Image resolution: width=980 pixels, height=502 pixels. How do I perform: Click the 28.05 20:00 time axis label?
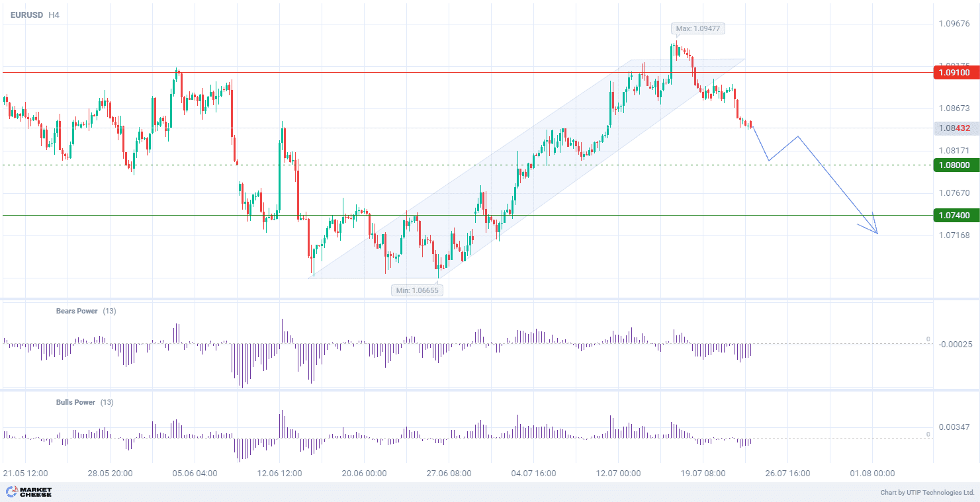coord(110,474)
